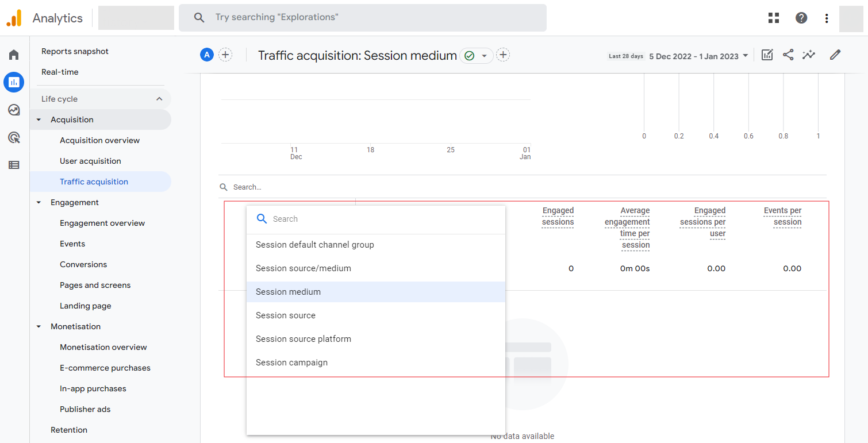
Task: Open the Edit comparisons chart icon
Action: coord(767,55)
